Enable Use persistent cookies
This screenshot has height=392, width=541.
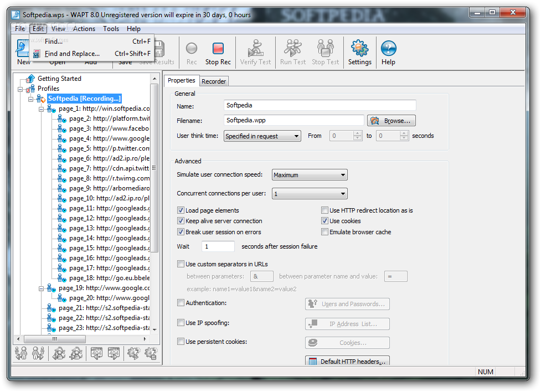point(181,342)
